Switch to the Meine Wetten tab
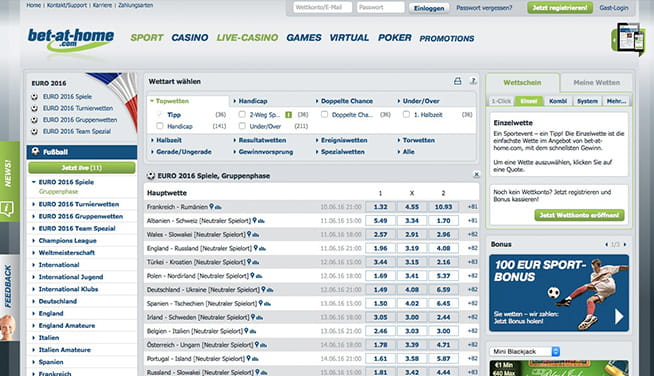Viewport: 654px width, 376px height. click(596, 83)
